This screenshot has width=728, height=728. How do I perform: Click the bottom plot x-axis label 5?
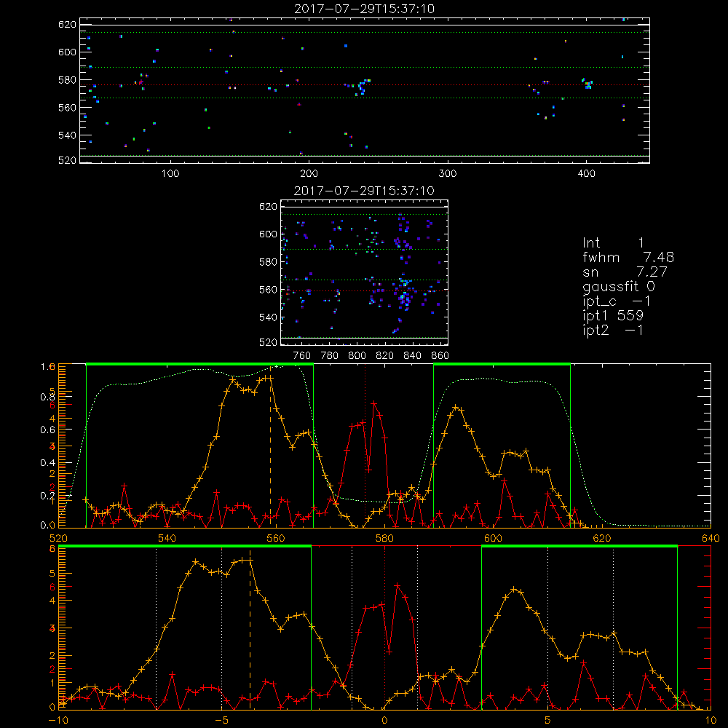[547, 721]
